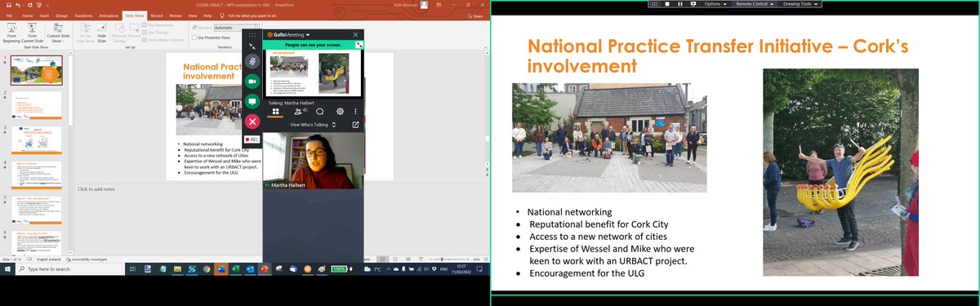Viewport: 980px width, 306px height.
Task: Open the Remote Control dropdown
Action: click(756, 3)
